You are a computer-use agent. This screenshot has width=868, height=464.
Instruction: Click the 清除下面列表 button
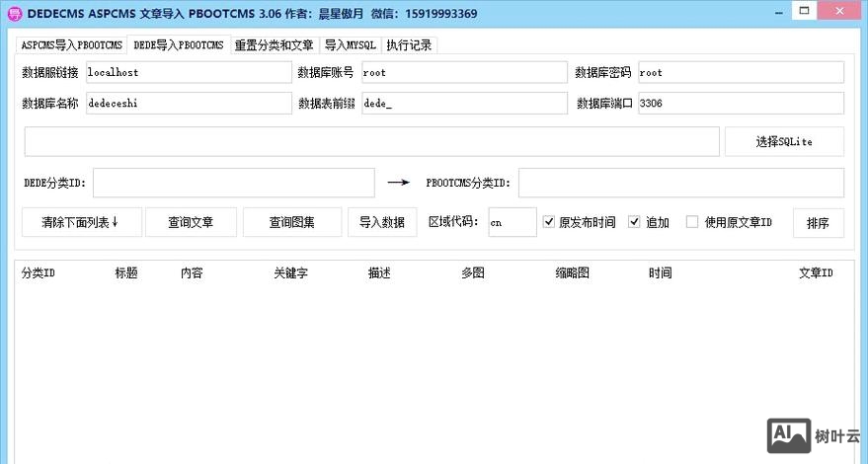[82, 222]
